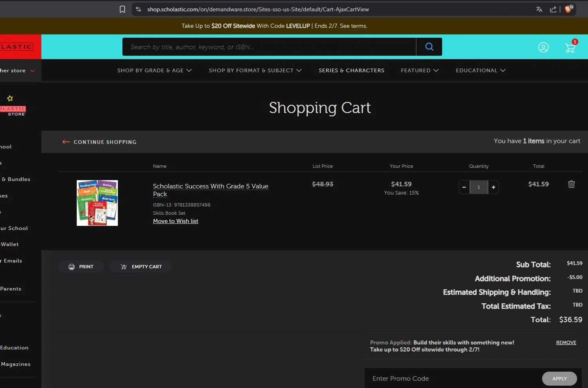Click the yellow star icon in sidebar
The height and width of the screenshot is (388, 588).
(10, 98)
